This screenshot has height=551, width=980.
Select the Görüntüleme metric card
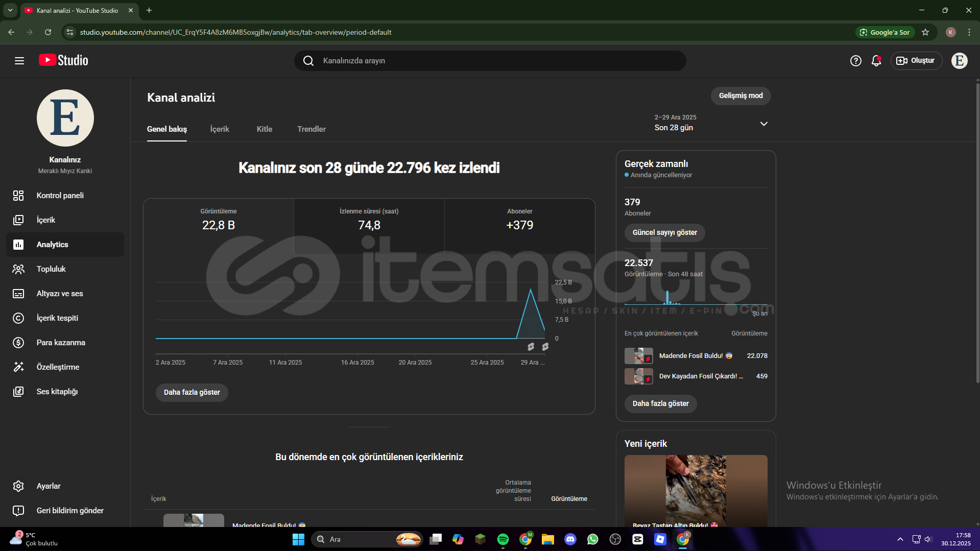click(x=219, y=225)
